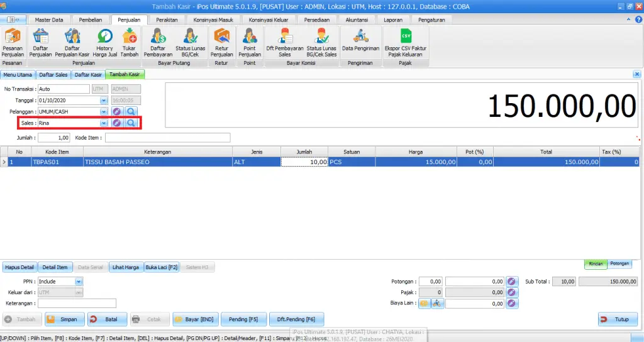Switch to the Daftar Kasir document tab
The height and width of the screenshot is (342, 644).
pos(88,75)
